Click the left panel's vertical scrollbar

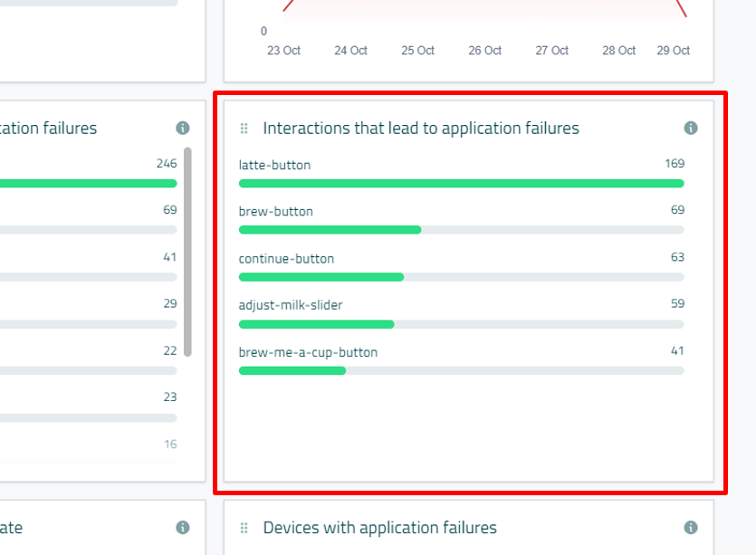(x=187, y=252)
